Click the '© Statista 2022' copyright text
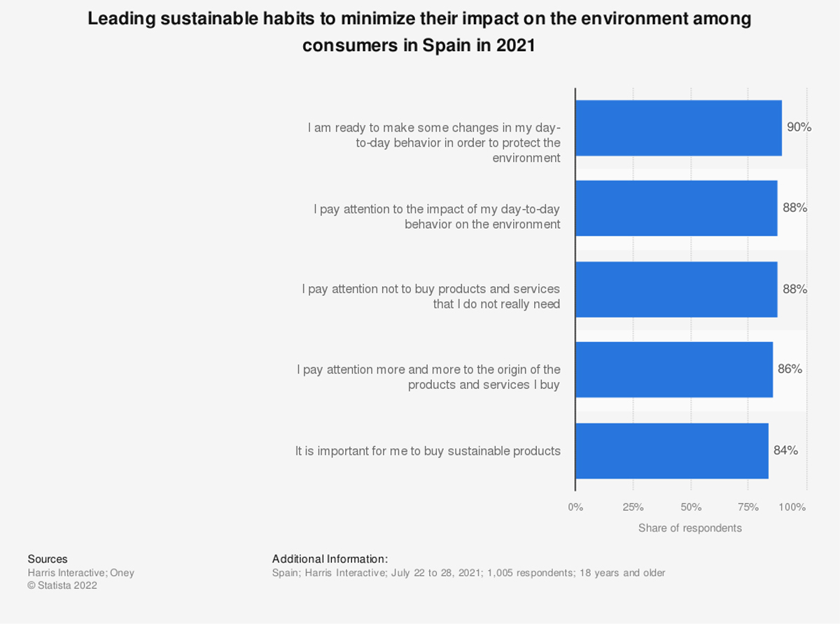 tap(62, 586)
